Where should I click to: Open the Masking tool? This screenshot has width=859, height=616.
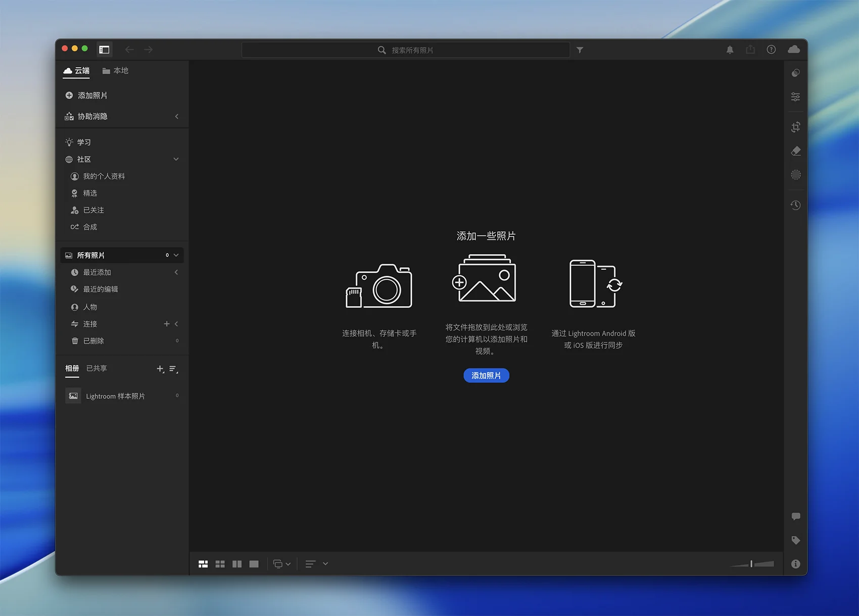pos(795,175)
